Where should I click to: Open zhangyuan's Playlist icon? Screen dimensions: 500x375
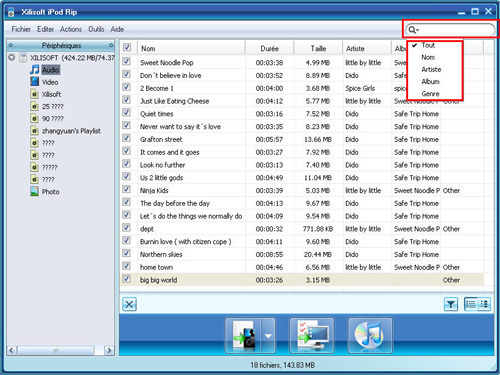[x=34, y=131]
